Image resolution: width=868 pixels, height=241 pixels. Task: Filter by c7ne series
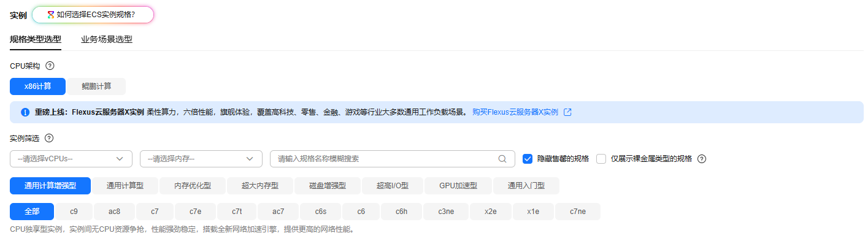578,212
